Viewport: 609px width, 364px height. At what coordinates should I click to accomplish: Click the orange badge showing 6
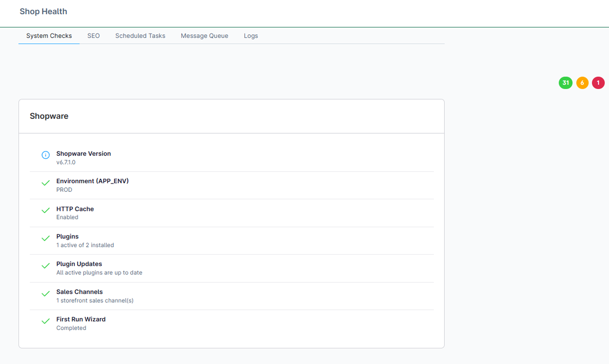click(582, 83)
